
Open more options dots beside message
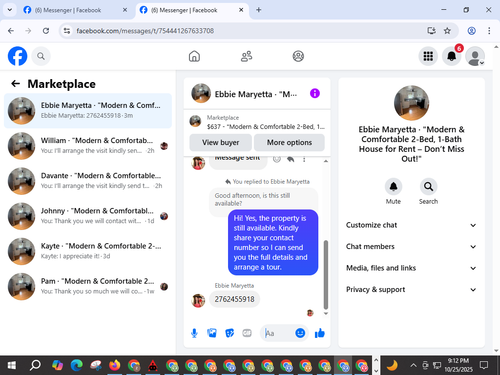point(304,159)
